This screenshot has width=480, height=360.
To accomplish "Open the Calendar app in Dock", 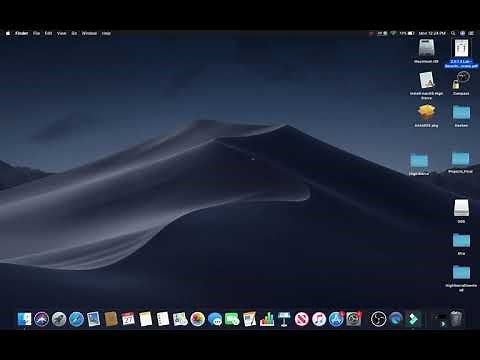I will click(x=128, y=319).
